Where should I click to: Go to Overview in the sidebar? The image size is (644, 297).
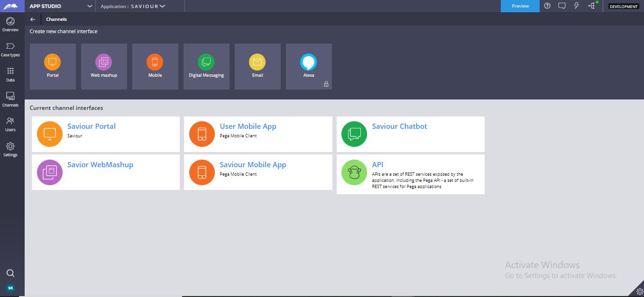point(10,24)
